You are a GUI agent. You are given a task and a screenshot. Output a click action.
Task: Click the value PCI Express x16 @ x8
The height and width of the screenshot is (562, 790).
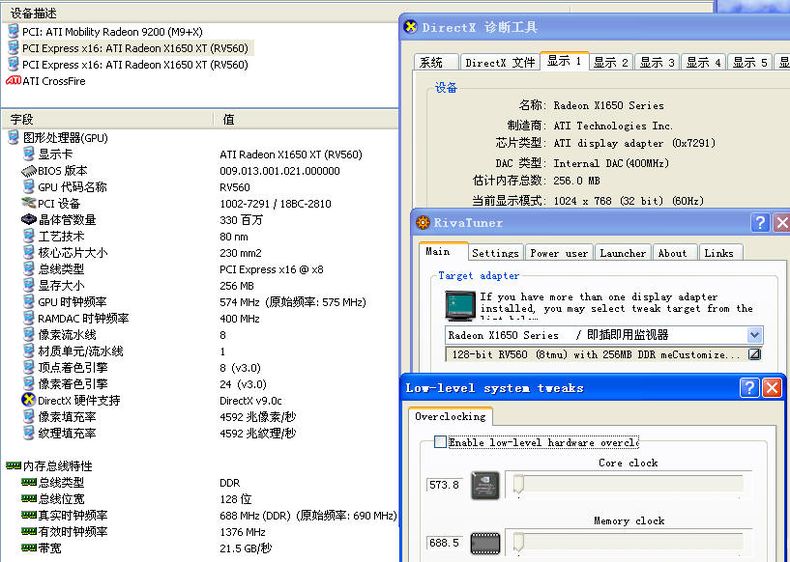(x=271, y=269)
